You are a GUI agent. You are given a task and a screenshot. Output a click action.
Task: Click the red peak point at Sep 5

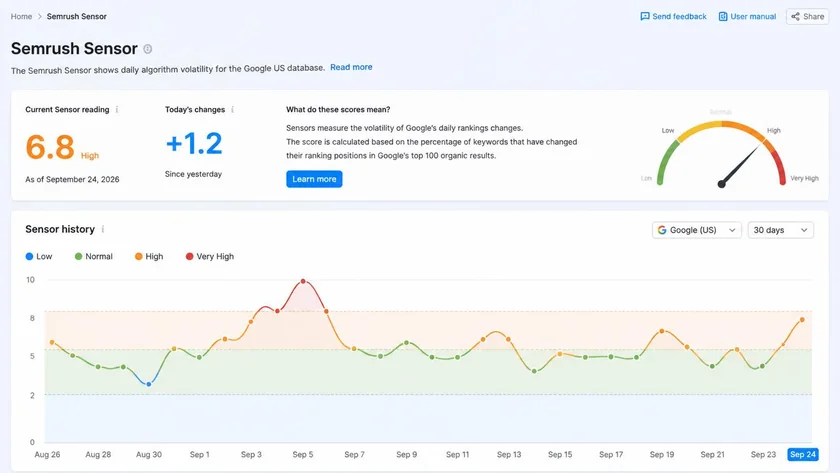click(303, 281)
